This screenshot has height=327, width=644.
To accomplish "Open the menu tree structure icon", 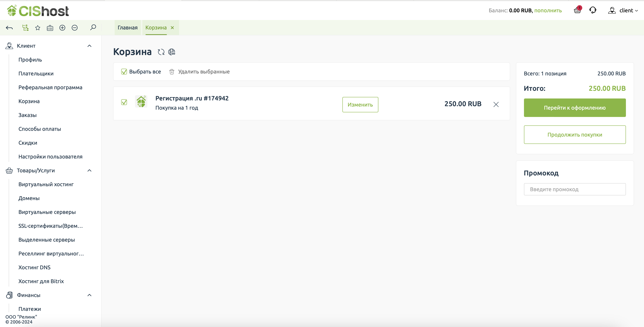I will click(x=25, y=28).
